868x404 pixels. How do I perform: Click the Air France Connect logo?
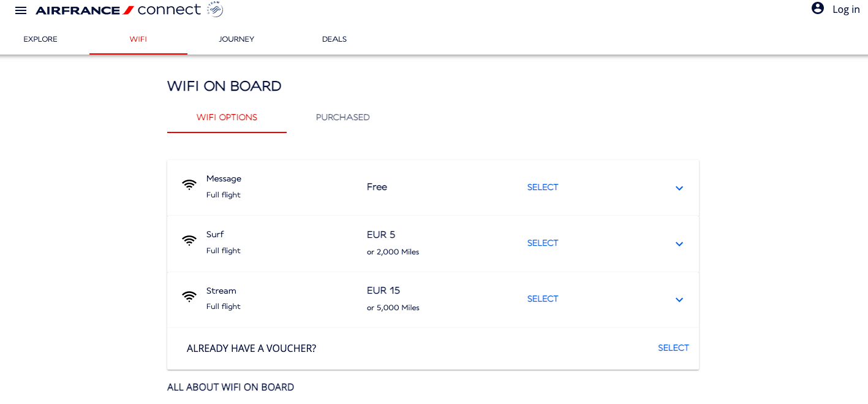pyautogui.click(x=118, y=10)
